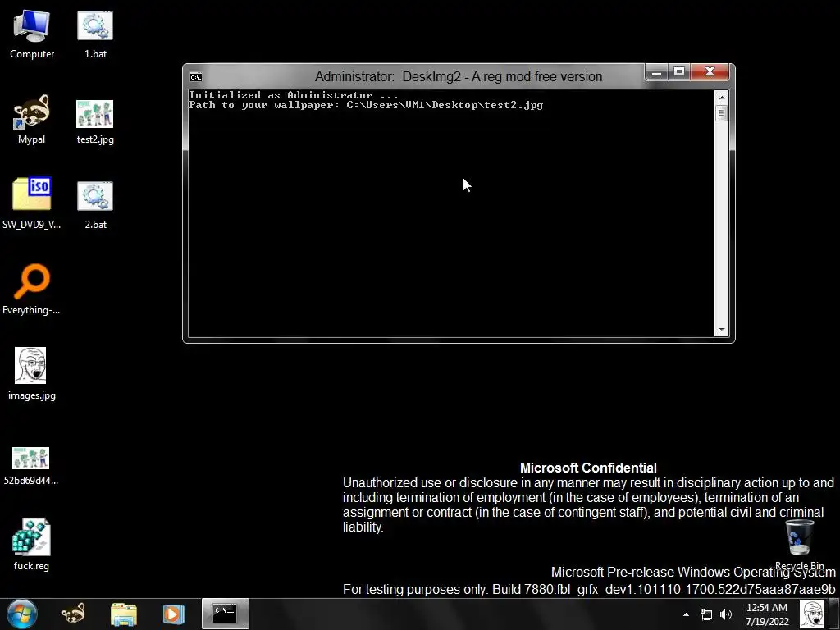Screen dimensions: 840x630
Task: Click the 'Initialized as Administrator' console line
Action: [294, 95]
